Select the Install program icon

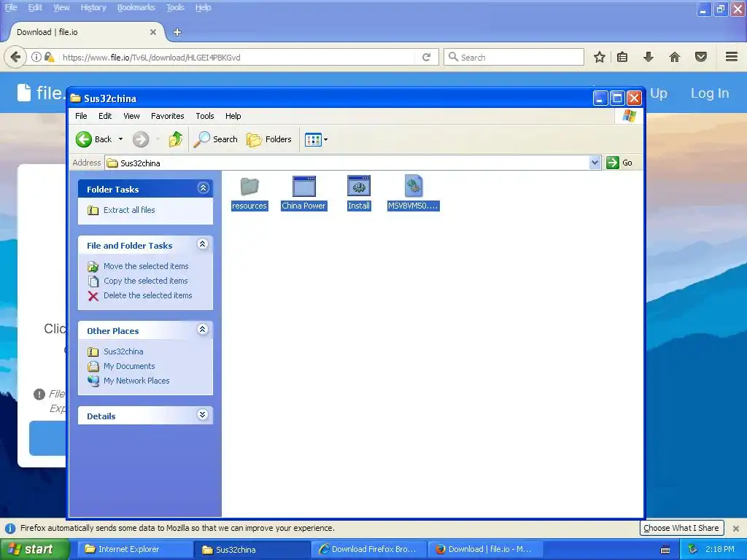pyautogui.click(x=359, y=186)
